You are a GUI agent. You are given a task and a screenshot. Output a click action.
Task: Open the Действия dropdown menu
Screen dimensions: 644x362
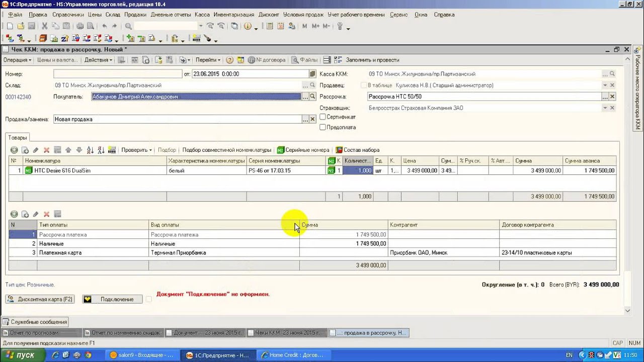(x=98, y=60)
